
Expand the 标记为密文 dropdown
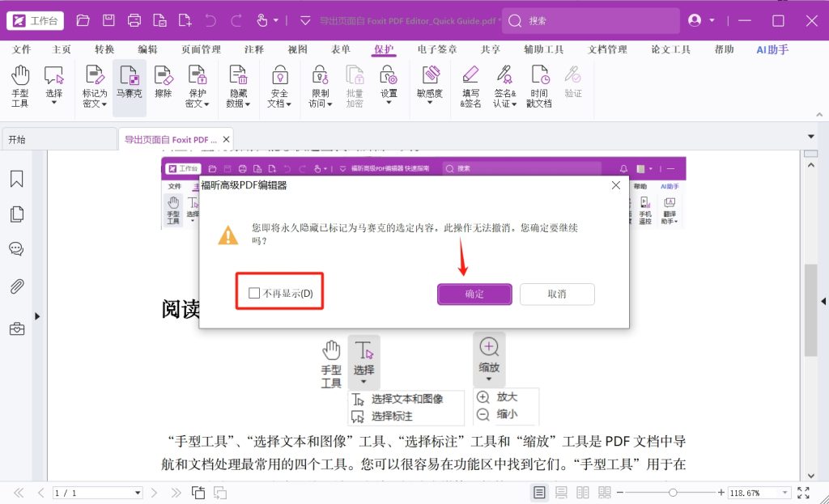click(95, 104)
